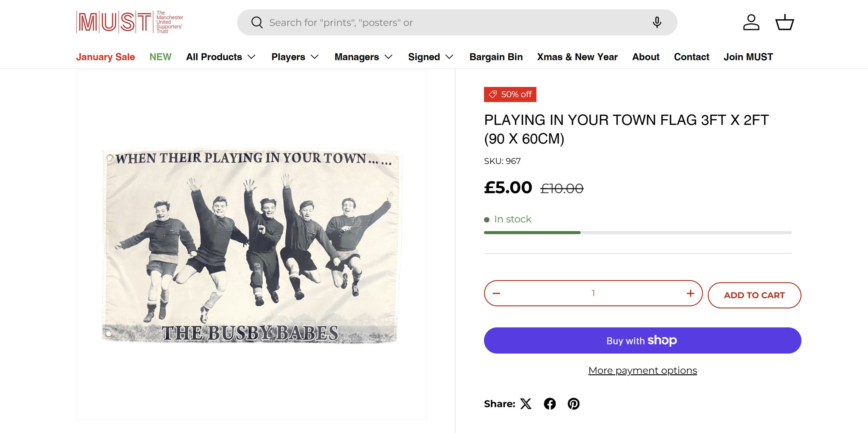Click the green stock level bar
The image size is (868, 433).
(x=532, y=233)
